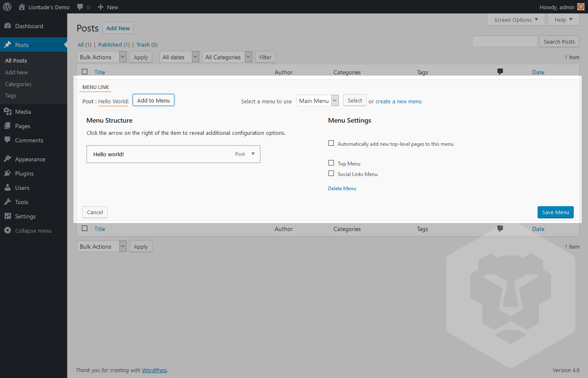Open the Main Menu selection dropdown

click(317, 101)
